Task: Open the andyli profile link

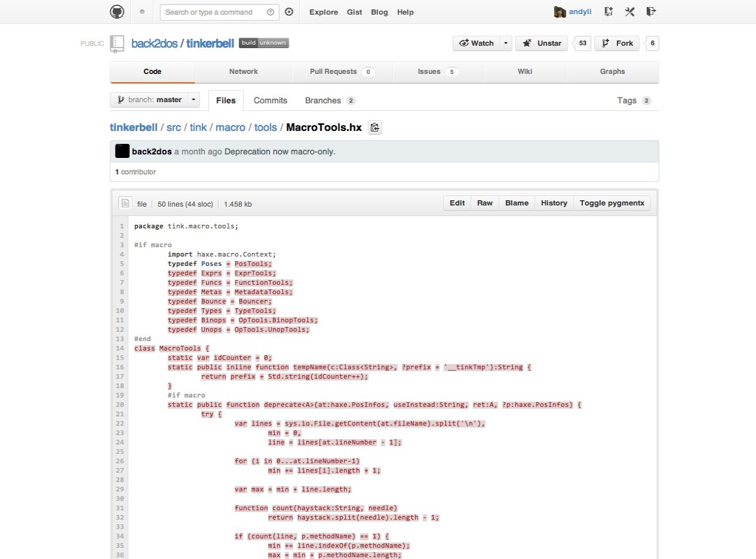Action: pyautogui.click(x=580, y=12)
